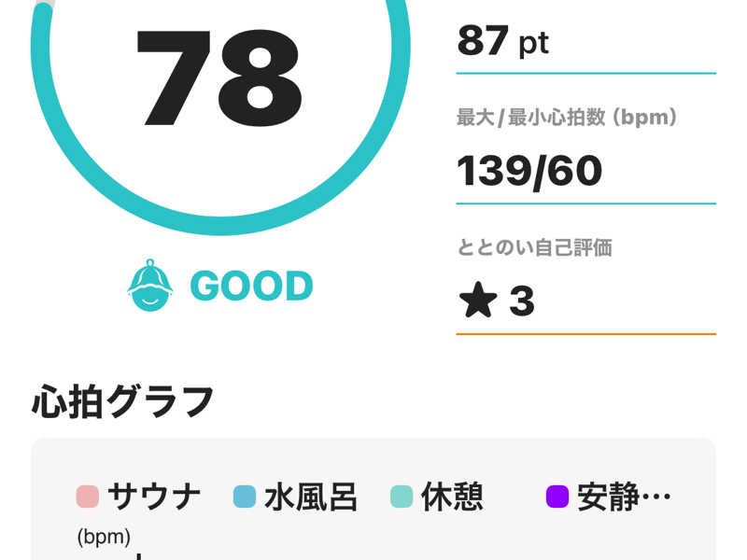Tap the 心拍グラフ section heading

pyautogui.click(x=123, y=401)
